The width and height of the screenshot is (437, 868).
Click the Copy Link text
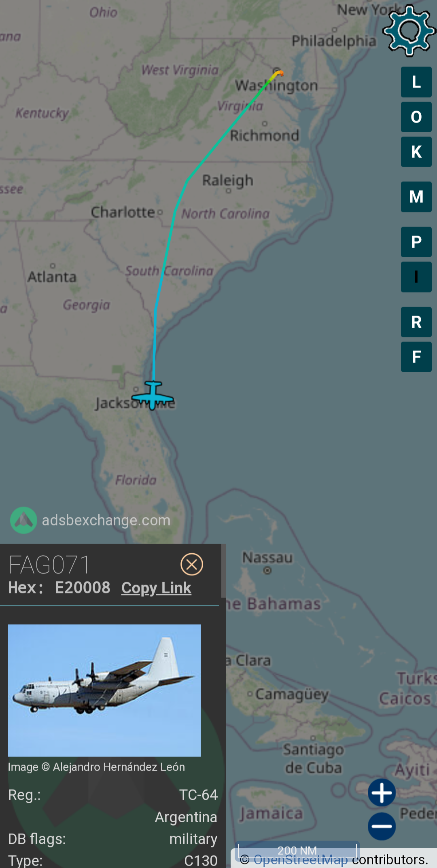[156, 588]
